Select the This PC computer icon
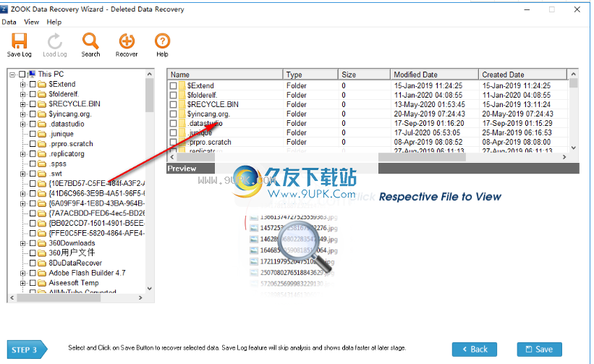594x364 pixels. click(32, 74)
